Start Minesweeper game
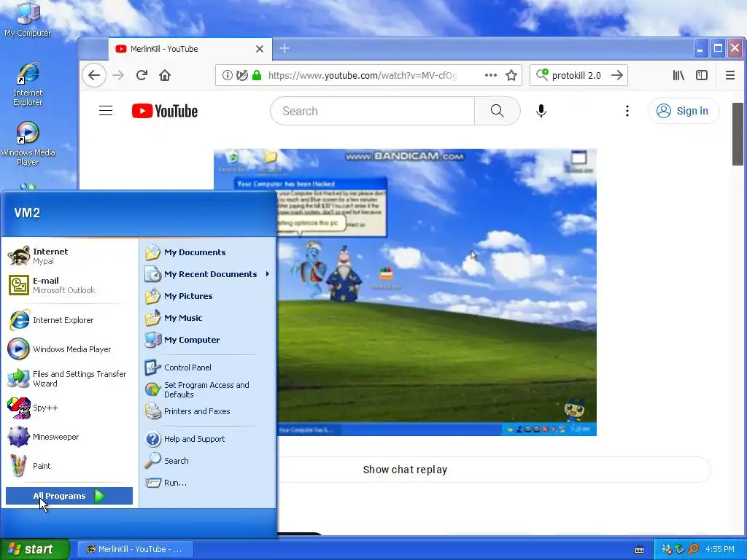 [69, 437]
